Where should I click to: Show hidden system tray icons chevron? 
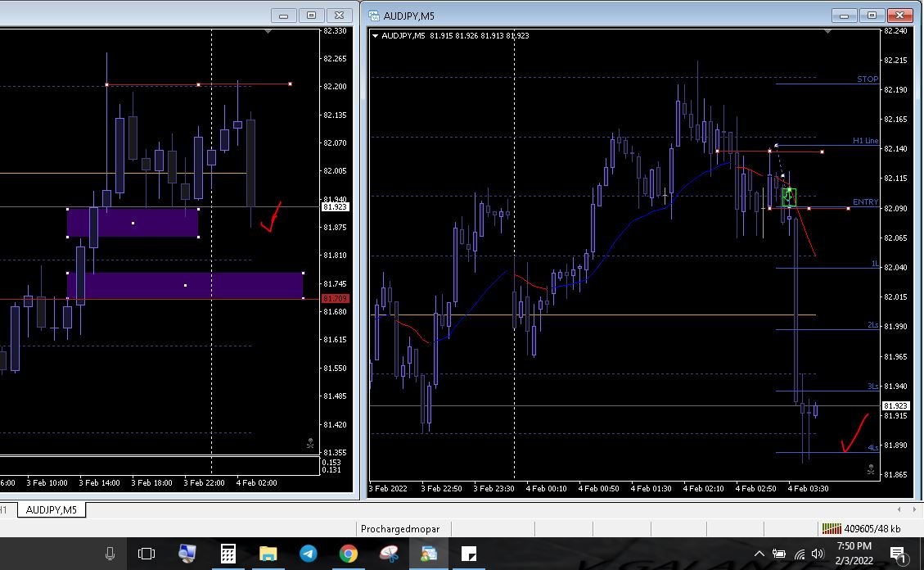[x=759, y=554]
